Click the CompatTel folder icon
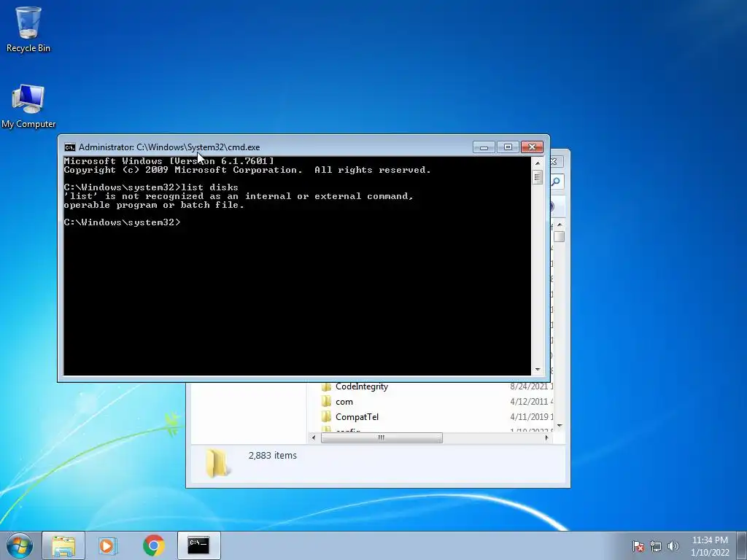Image resolution: width=747 pixels, height=560 pixels. [326, 417]
